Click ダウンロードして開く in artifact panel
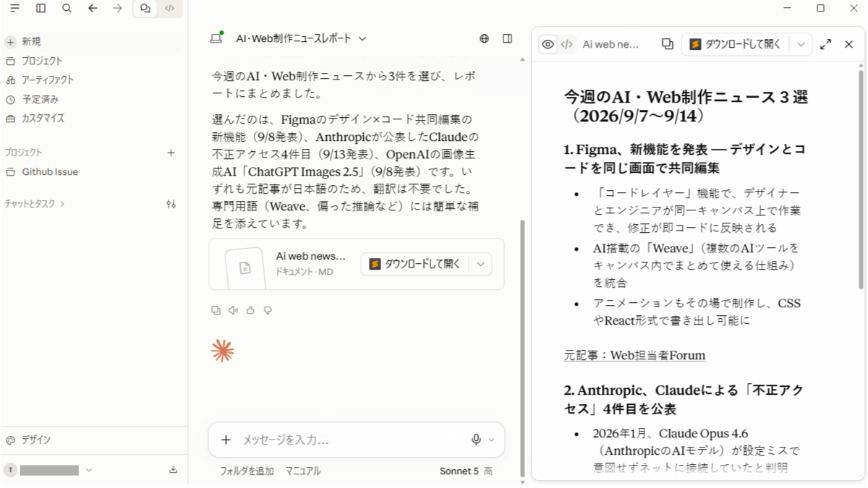This screenshot has height=488, width=868. [735, 44]
